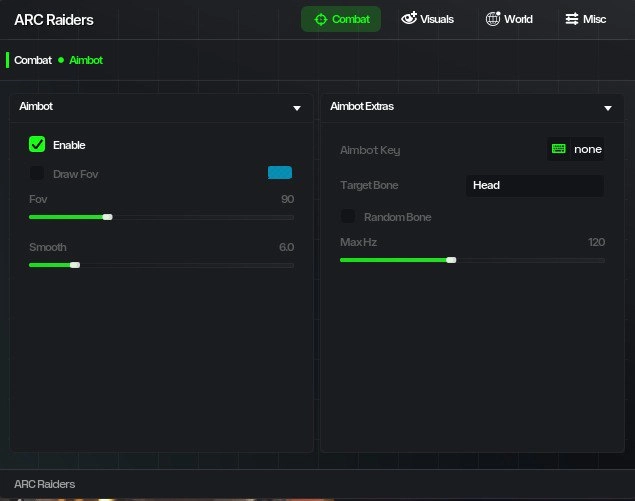Collapse the Aimbot Extras panel arrow
635x501 pixels.
coord(608,107)
